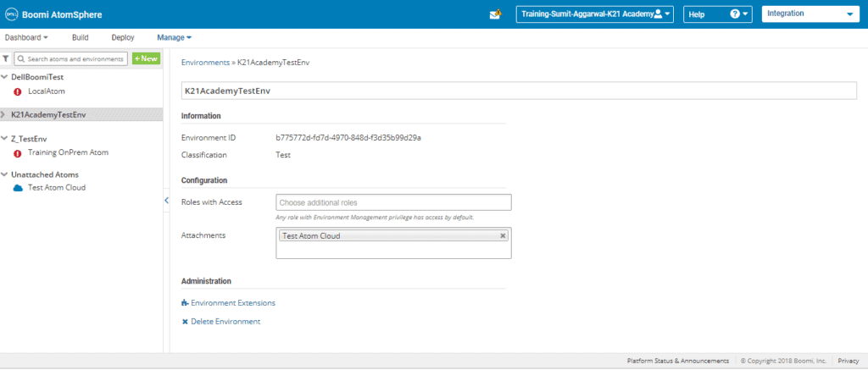Open the mail notifications icon
Image resolution: width=868 pixels, height=370 pixels.
495,14
